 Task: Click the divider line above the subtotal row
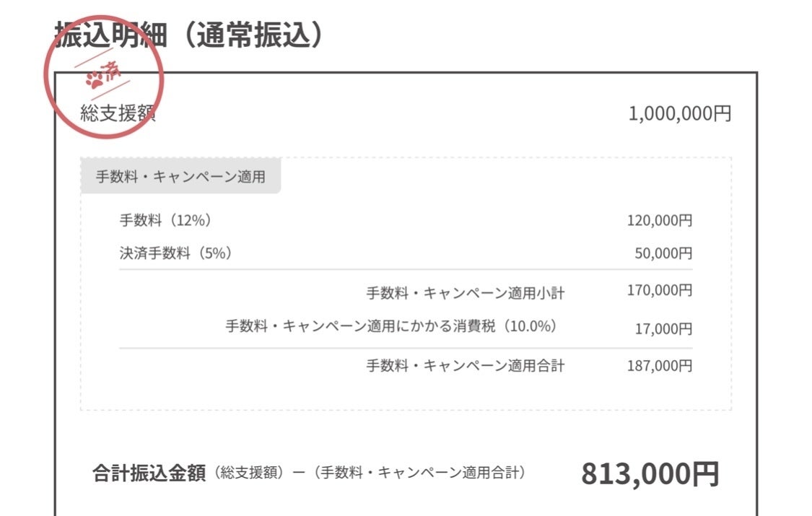406,270
